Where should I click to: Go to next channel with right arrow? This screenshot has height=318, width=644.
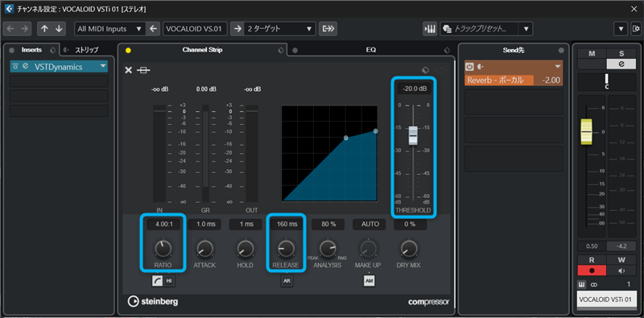(25, 29)
